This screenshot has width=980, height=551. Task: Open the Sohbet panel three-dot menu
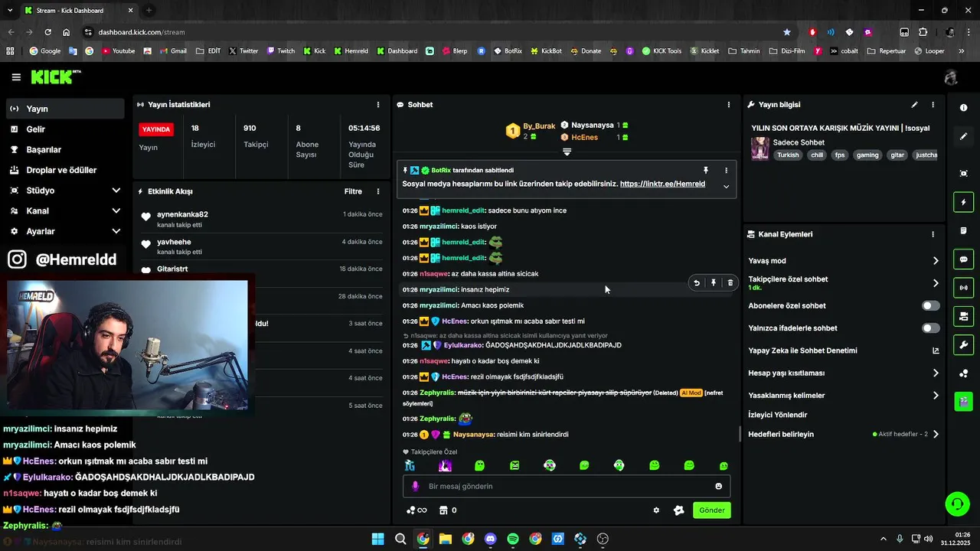coord(728,105)
